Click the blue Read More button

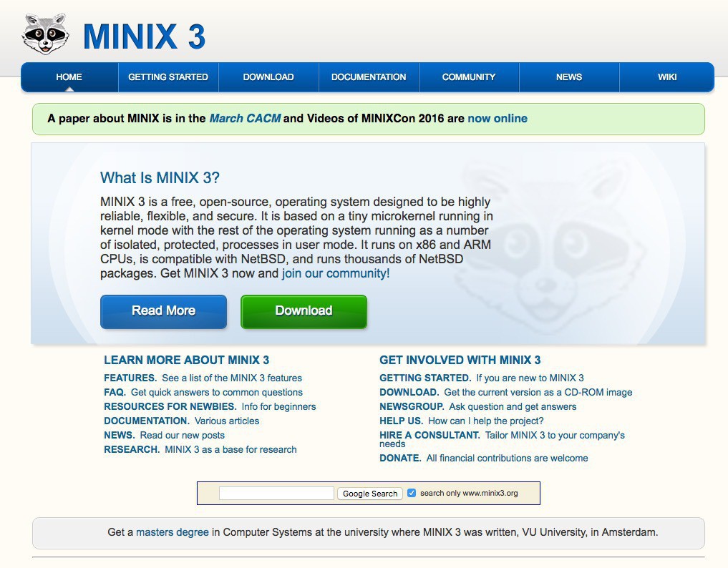pos(163,311)
